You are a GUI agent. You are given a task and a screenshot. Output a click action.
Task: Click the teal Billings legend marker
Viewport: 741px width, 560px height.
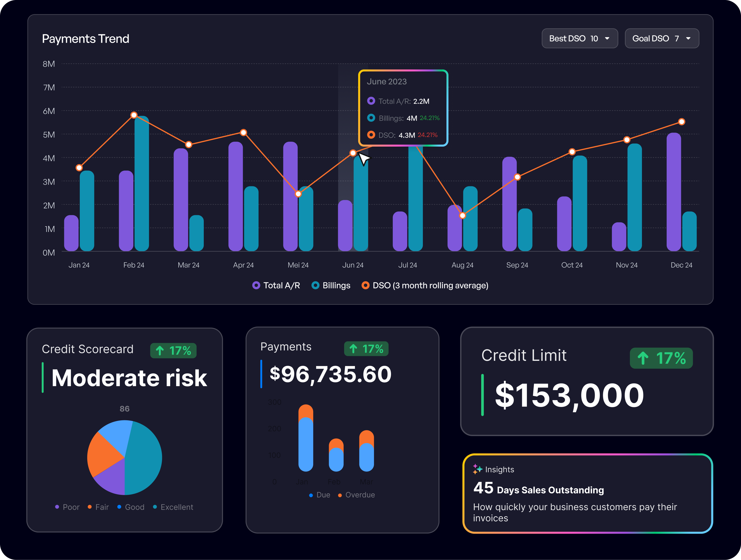click(x=316, y=286)
